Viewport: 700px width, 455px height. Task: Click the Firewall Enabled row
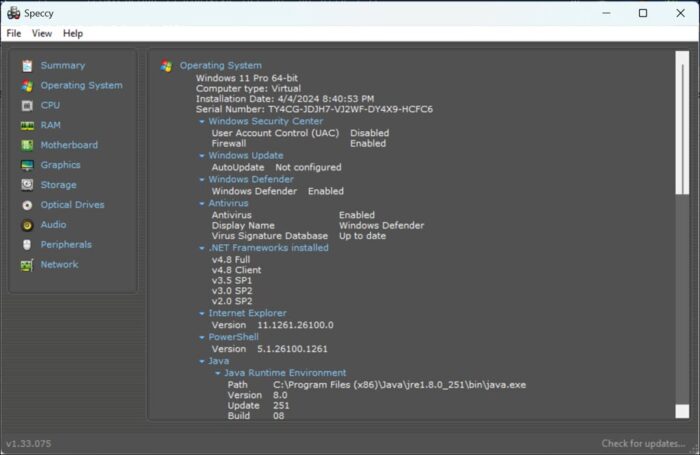(299, 144)
